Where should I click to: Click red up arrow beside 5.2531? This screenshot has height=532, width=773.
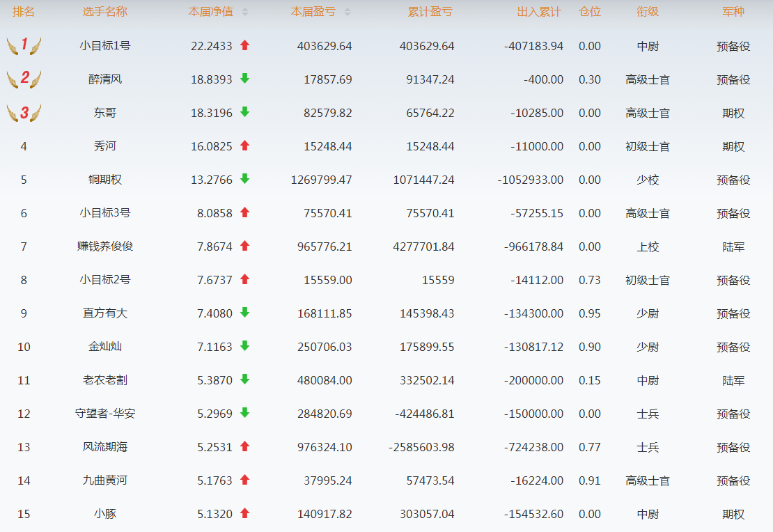pyautogui.click(x=244, y=446)
